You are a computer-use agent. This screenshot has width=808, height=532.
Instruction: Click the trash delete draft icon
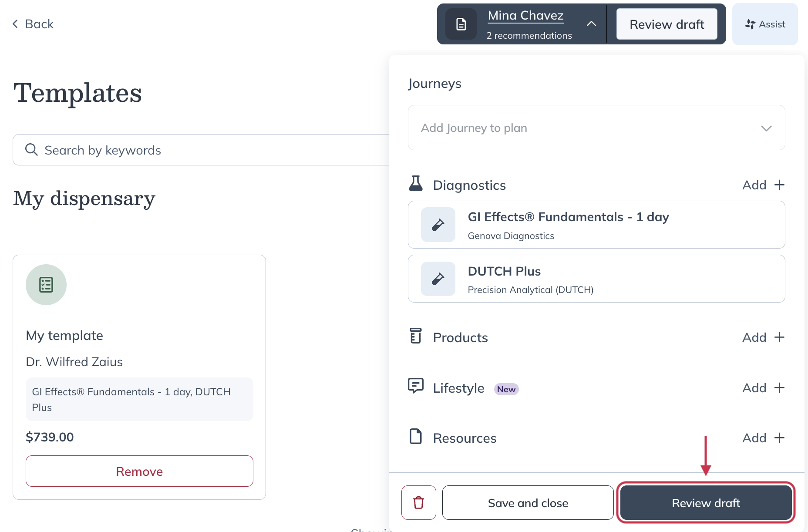pyautogui.click(x=418, y=502)
